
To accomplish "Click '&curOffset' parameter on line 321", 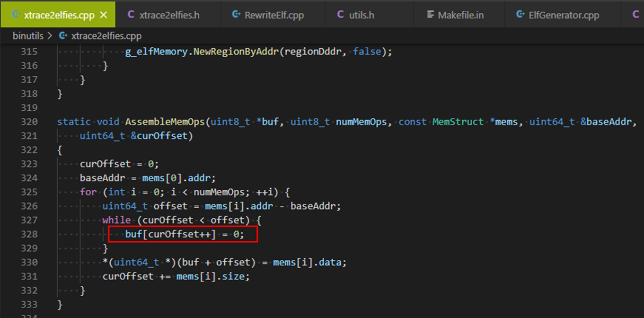I will click(159, 136).
